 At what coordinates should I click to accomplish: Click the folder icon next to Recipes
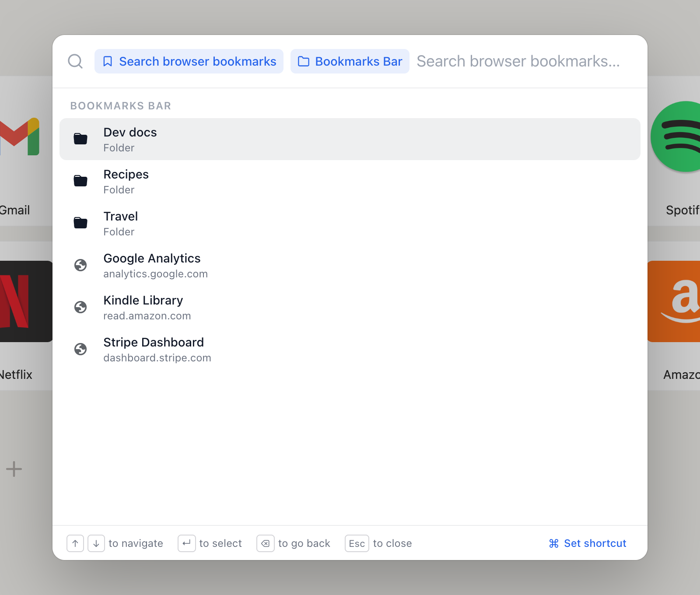pos(80,181)
